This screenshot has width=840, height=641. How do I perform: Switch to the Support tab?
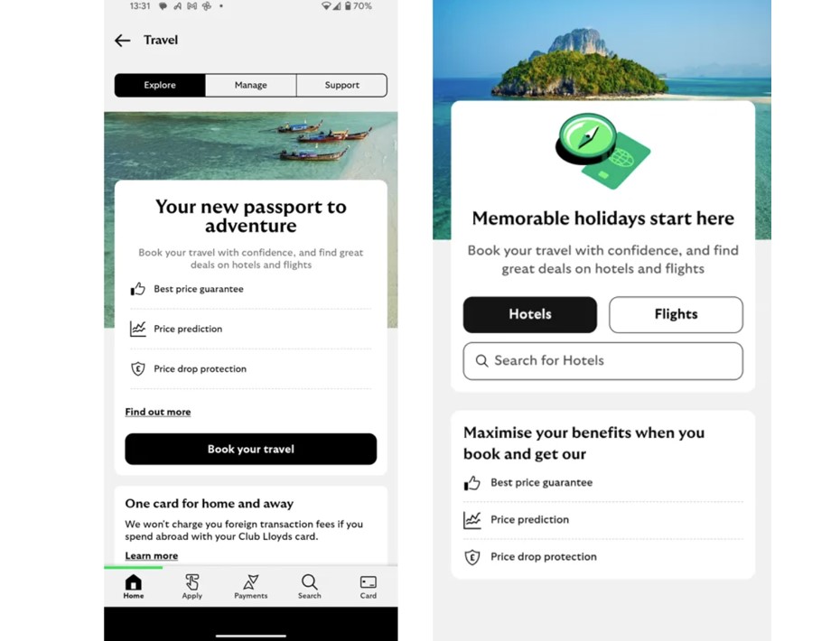click(x=341, y=85)
